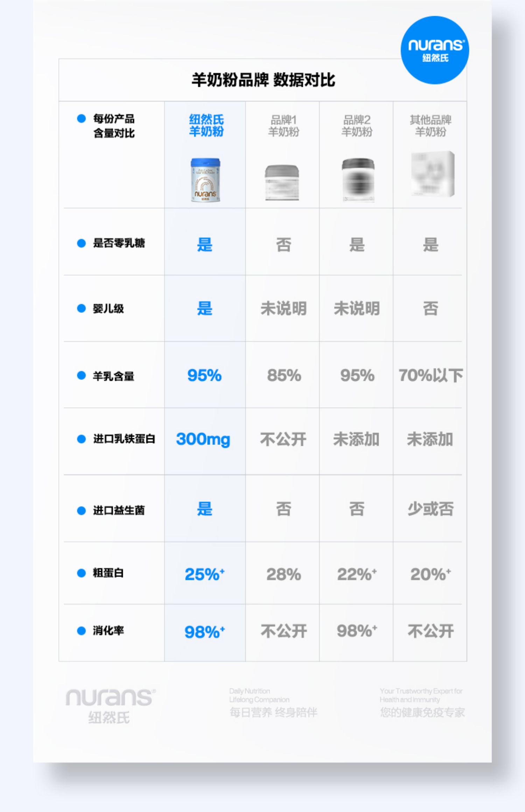
Task: Click the blue round nurans logo badge
Action: tap(435, 50)
